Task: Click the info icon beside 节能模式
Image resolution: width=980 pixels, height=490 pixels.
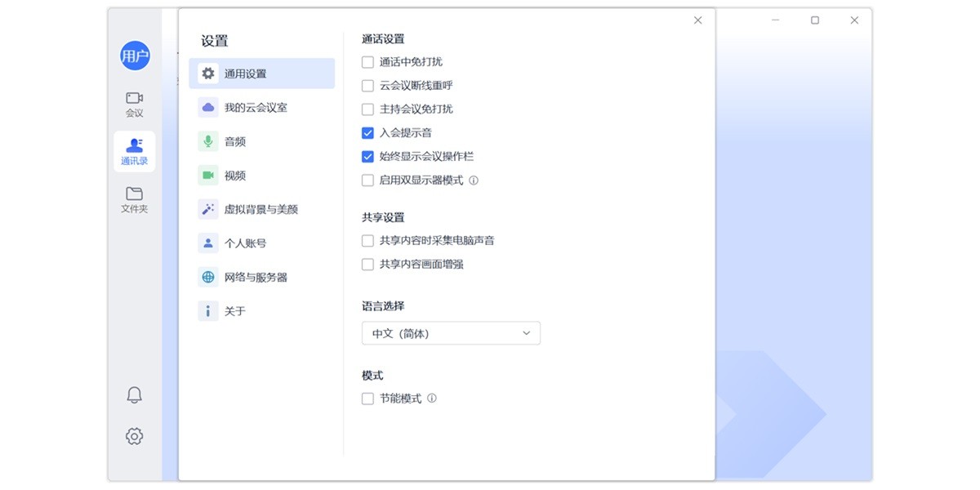Action: pos(433,399)
